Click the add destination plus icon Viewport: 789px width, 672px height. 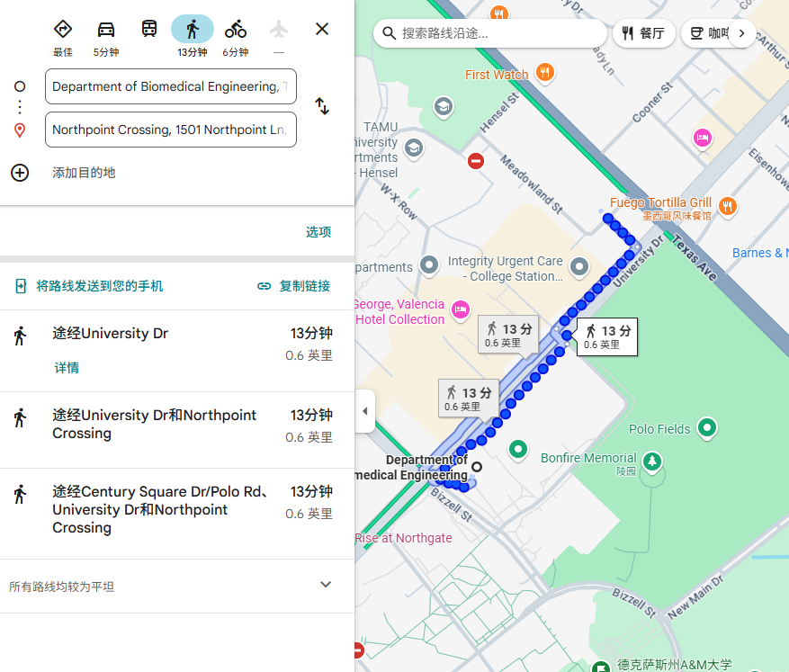(20, 173)
